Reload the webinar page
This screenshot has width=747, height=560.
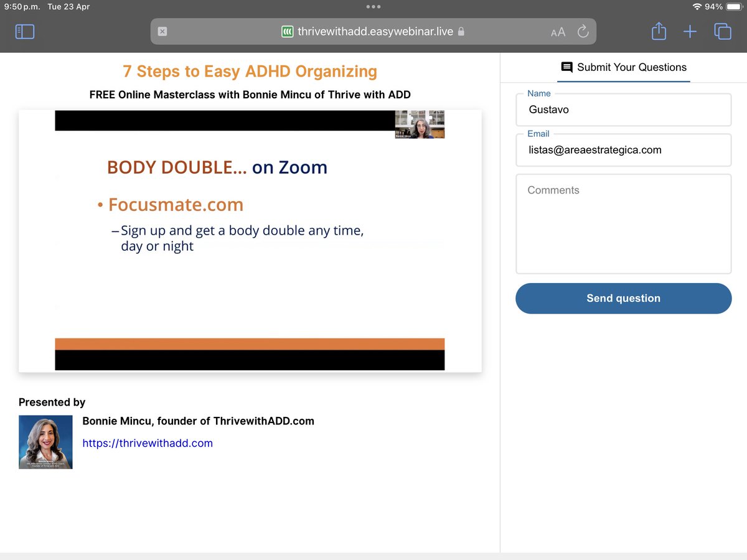click(583, 31)
